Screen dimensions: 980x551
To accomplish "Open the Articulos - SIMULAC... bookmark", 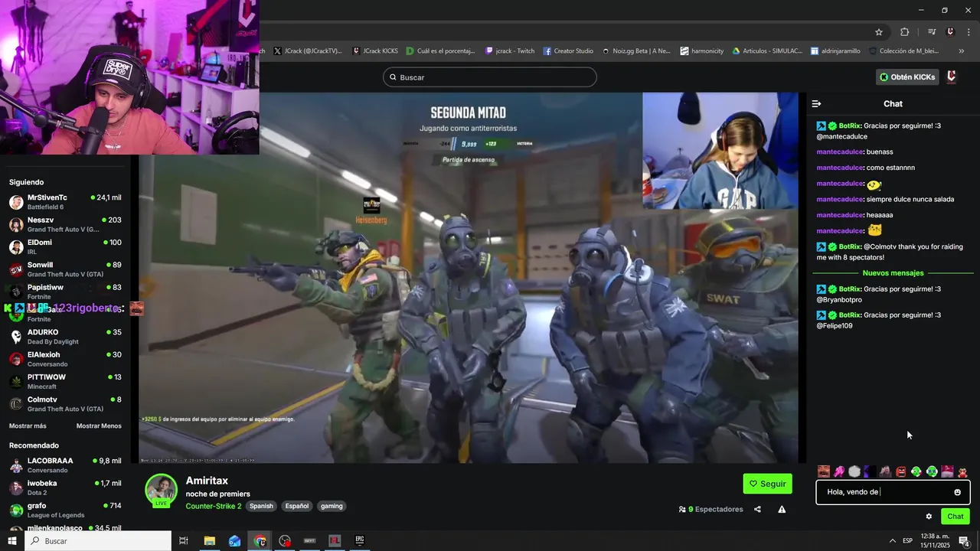I will (767, 51).
